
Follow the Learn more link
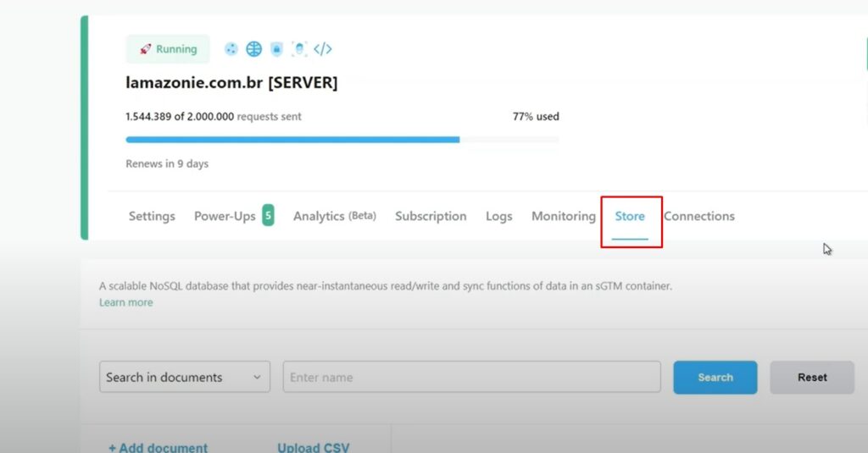point(126,302)
